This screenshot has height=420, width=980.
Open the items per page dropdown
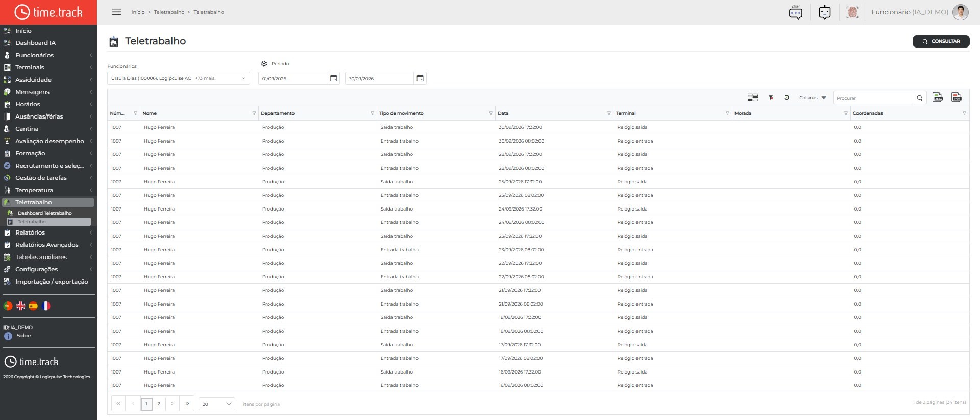216,404
